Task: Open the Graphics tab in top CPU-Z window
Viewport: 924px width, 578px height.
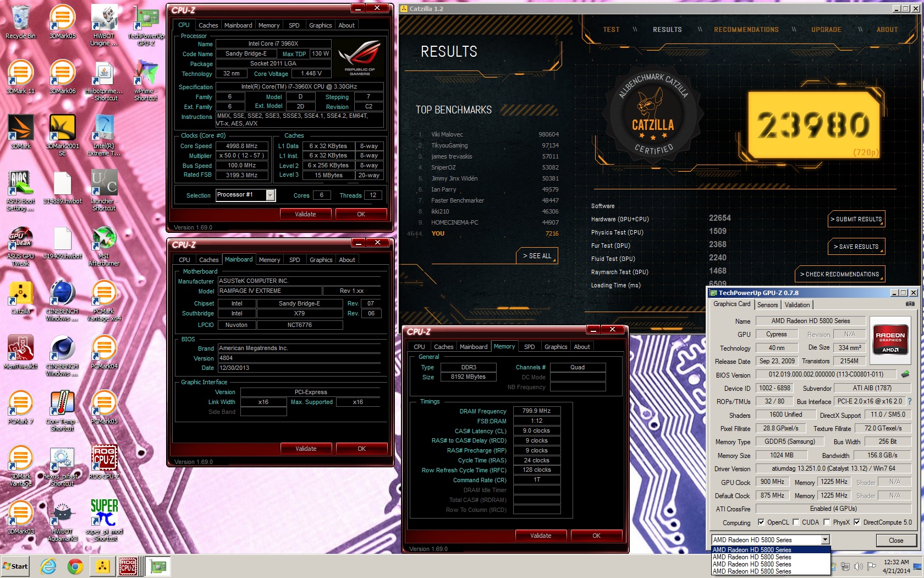Action: coord(320,25)
